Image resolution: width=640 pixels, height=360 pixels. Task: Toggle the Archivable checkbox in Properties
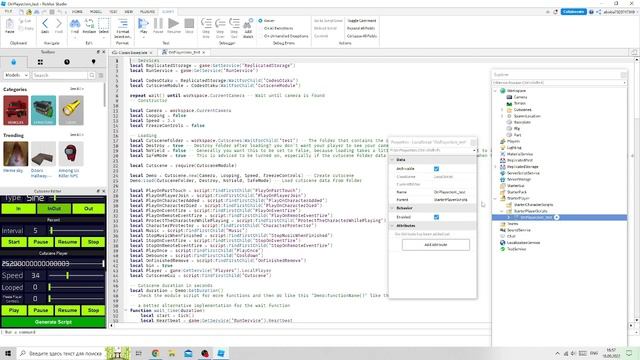436,169
